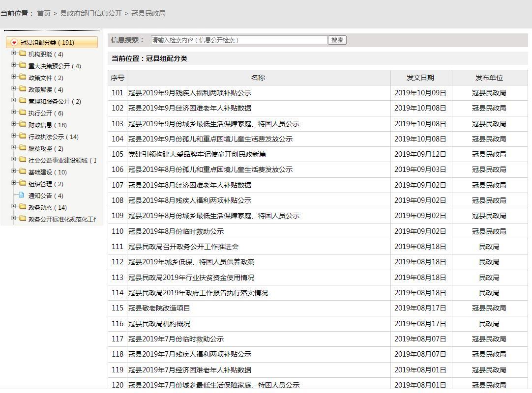Click the folder icon next to 管理和服务公开
The height and width of the screenshot is (393, 532).
pyautogui.click(x=23, y=101)
